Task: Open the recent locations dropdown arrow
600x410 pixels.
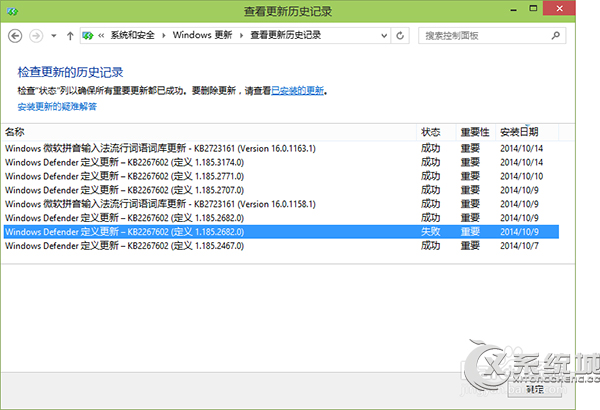Action: pos(54,36)
